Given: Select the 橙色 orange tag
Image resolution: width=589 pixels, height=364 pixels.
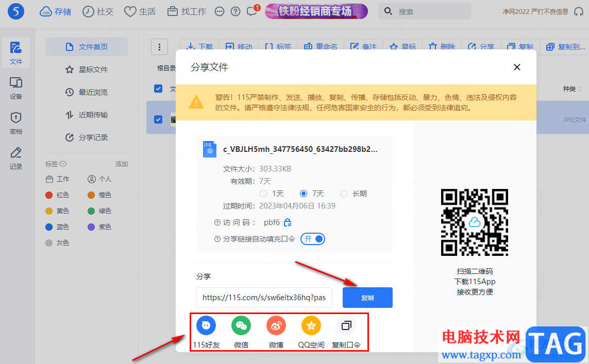Looking at the screenshot, I should 99,195.
